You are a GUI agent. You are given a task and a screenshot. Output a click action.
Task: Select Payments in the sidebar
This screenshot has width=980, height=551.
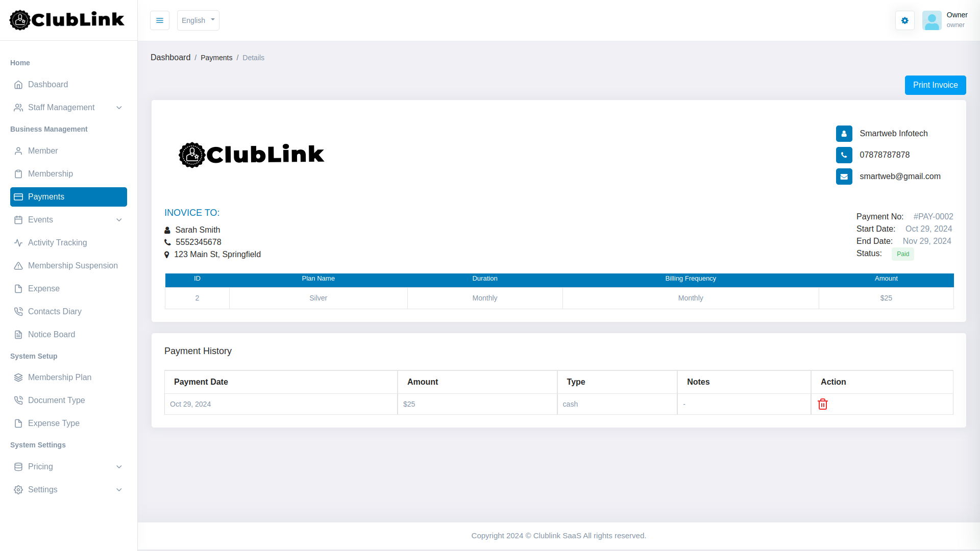[46, 196]
